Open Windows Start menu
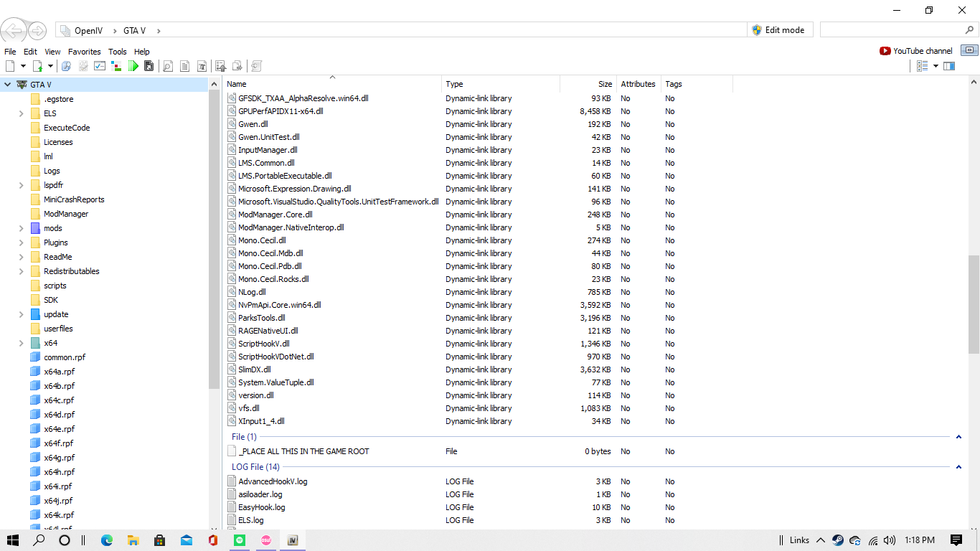Image resolution: width=980 pixels, height=551 pixels. pyautogui.click(x=13, y=540)
